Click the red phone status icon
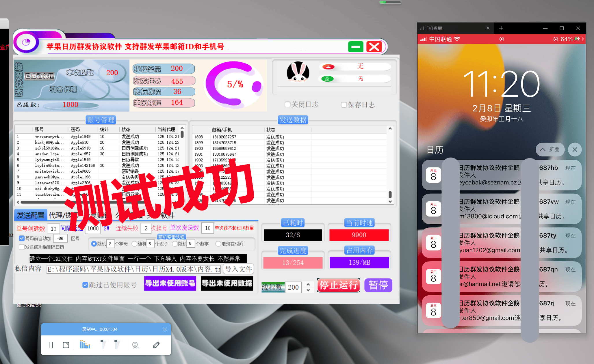The image size is (594, 364). coord(328,67)
